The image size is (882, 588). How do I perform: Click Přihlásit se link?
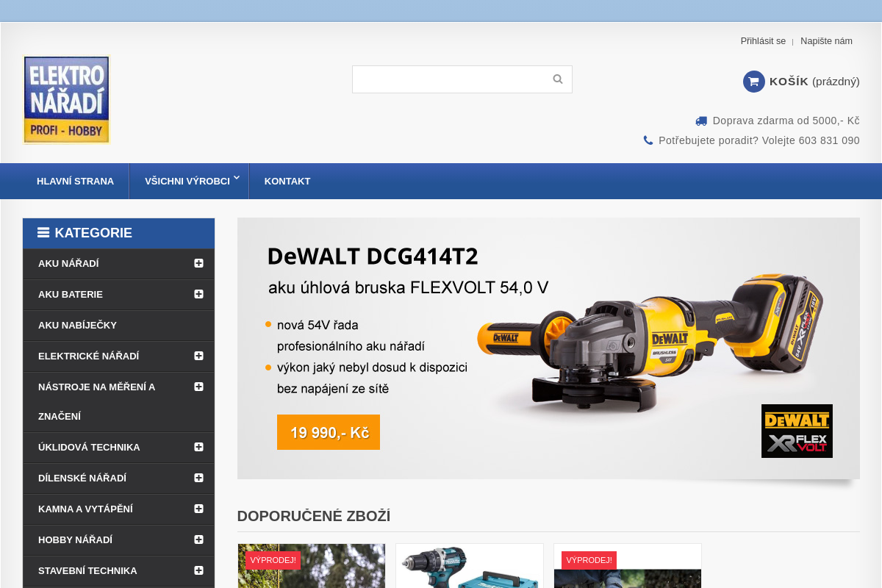coord(763,41)
